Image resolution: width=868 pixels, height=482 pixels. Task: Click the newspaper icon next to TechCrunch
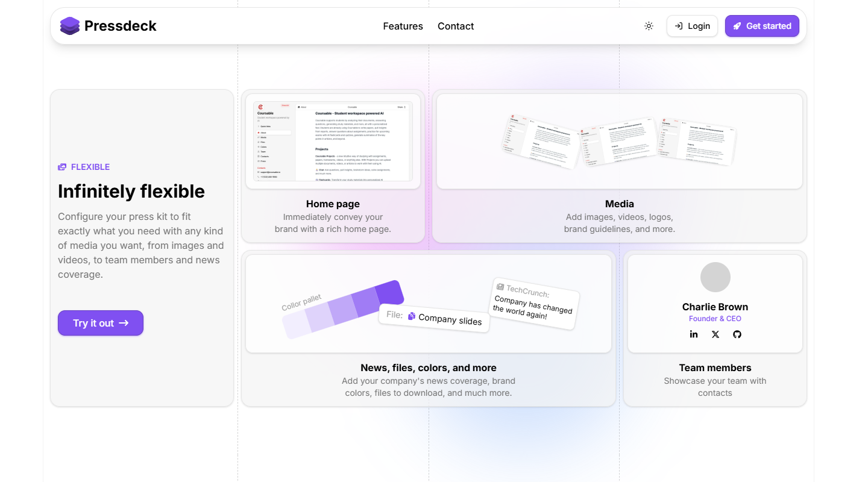(x=500, y=287)
